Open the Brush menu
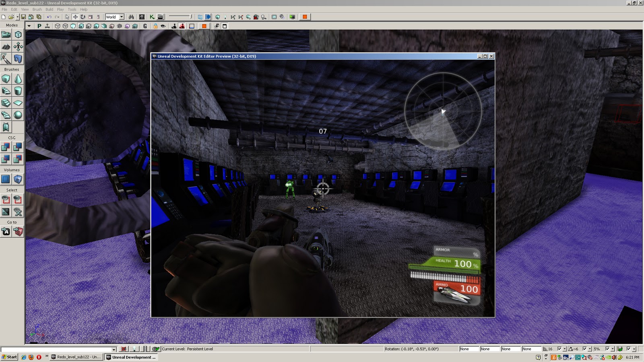The width and height of the screenshot is (644, 362). [37, 9]
